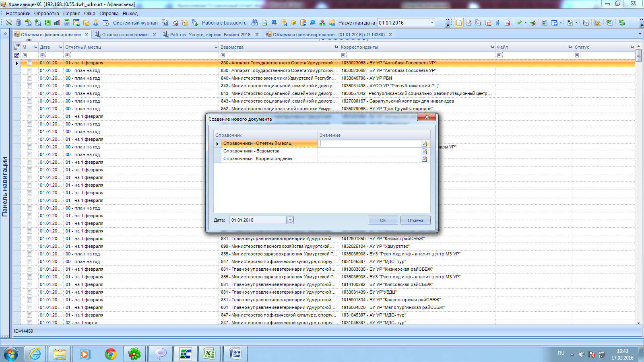Image resolution: width=644 pixels, height=362 pixels.
Task: Click the binoculars search icon in toolbar
Action: coord(254,23)
